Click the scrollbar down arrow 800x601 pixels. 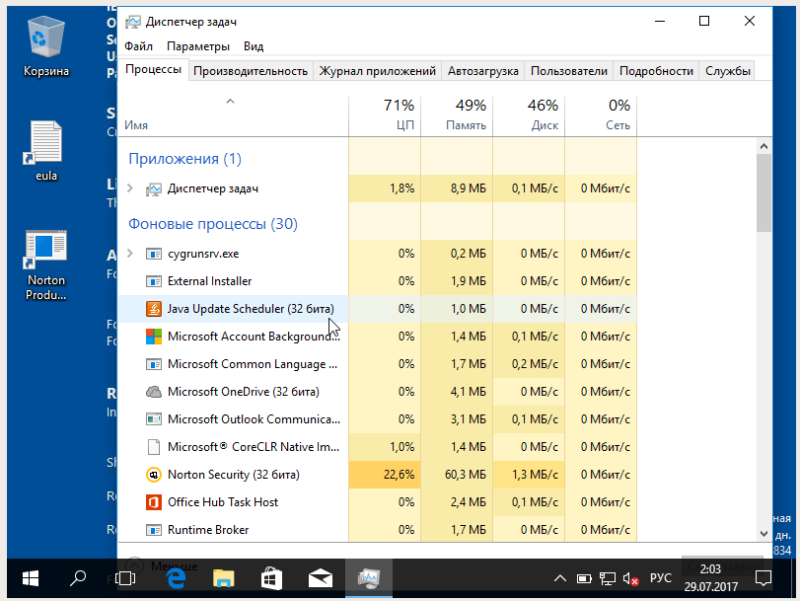tap(763, 534)
